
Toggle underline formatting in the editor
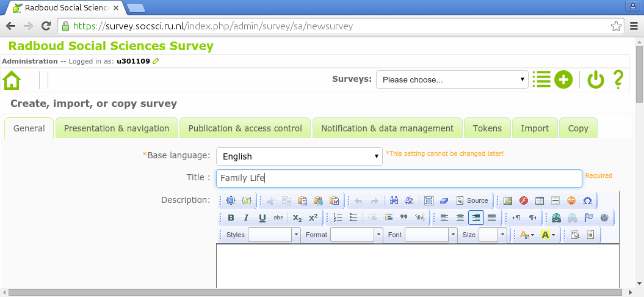pyautogui.click(x=262, y=218)
